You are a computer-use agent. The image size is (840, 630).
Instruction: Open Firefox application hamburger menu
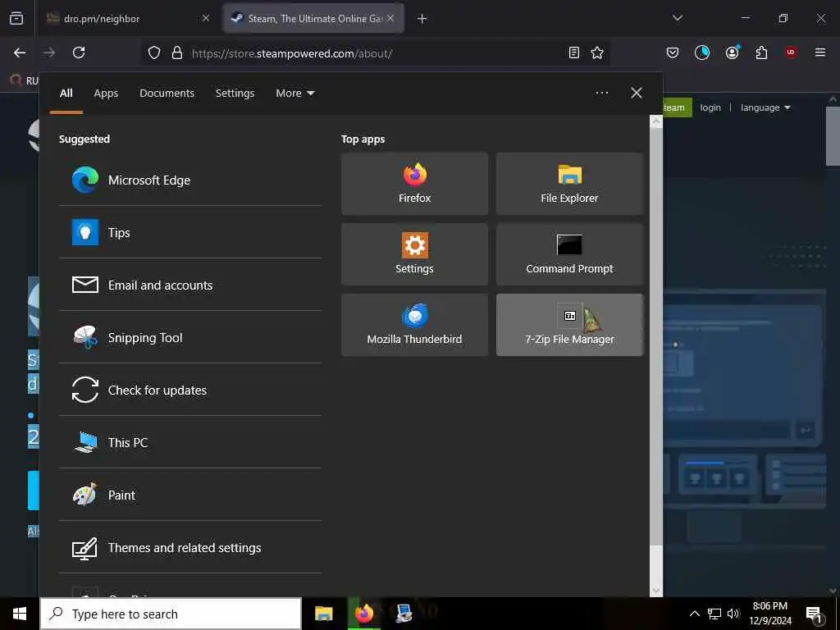(x=820, y=52)
